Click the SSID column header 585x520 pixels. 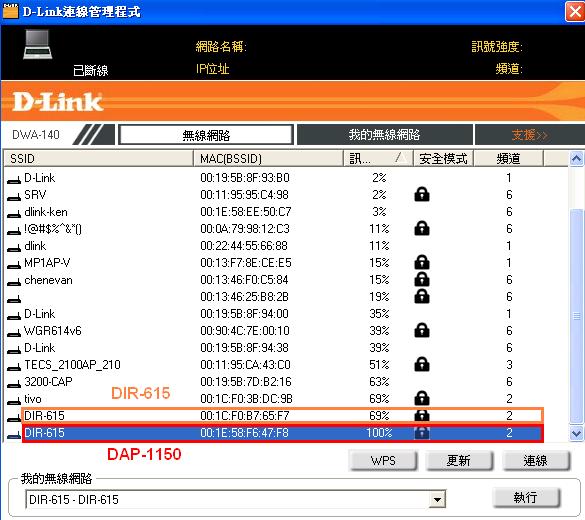(98, 159)
